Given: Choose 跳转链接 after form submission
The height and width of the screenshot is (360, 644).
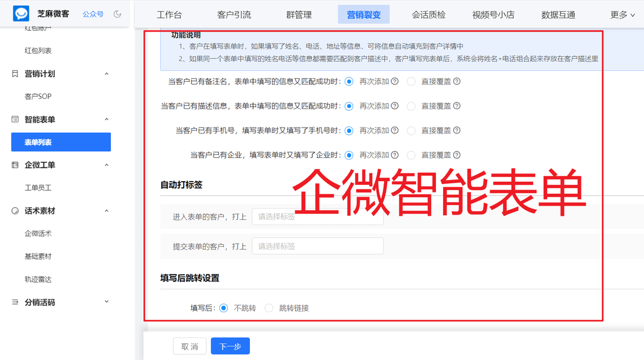Looking at the screenshot, I should [x=269, y=308].
